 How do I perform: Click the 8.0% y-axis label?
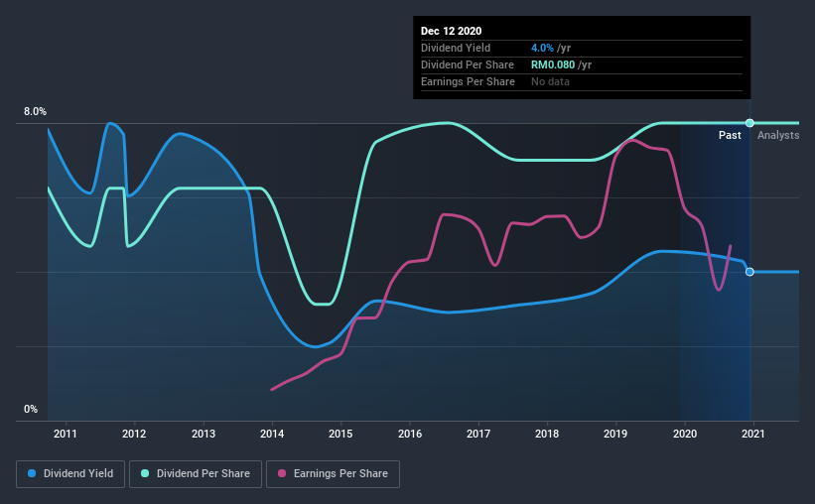point(35,112)
